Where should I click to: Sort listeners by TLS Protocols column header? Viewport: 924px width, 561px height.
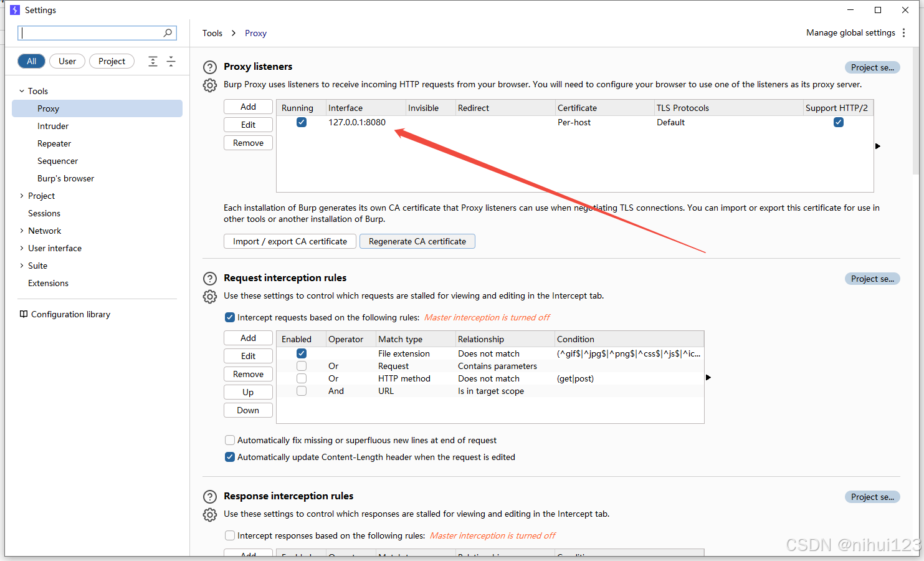(728, 108)
